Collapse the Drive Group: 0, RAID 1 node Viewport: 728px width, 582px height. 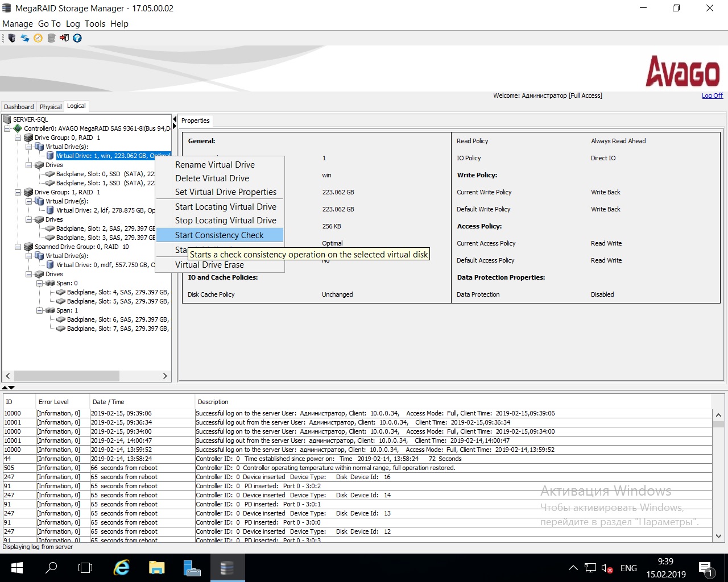pos(18,138)
